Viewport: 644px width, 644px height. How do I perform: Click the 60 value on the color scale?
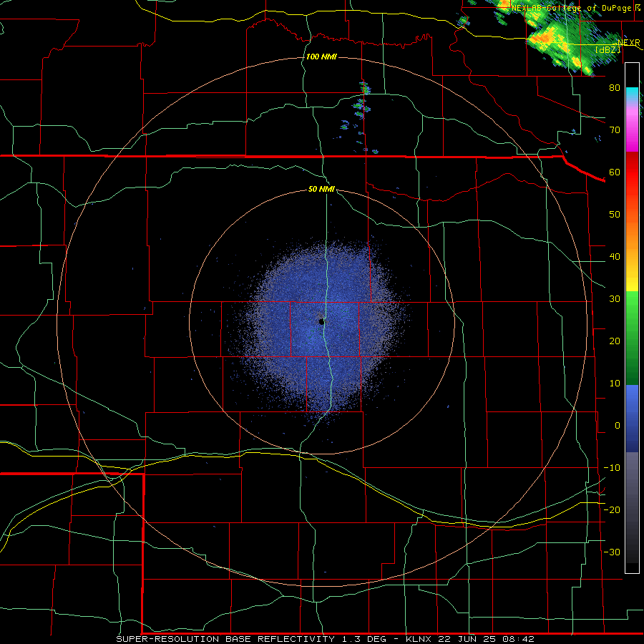615,172
